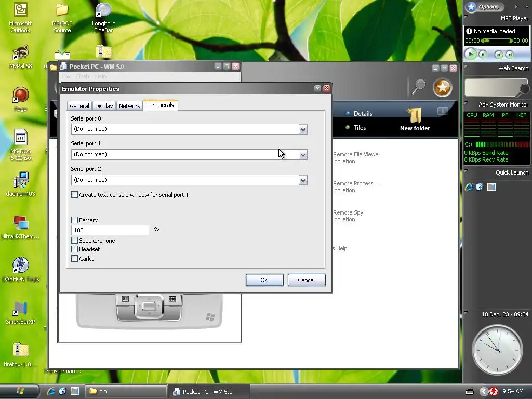532x399 pixels.
Task: Switch to the General tab
Action: coord(79,106)
